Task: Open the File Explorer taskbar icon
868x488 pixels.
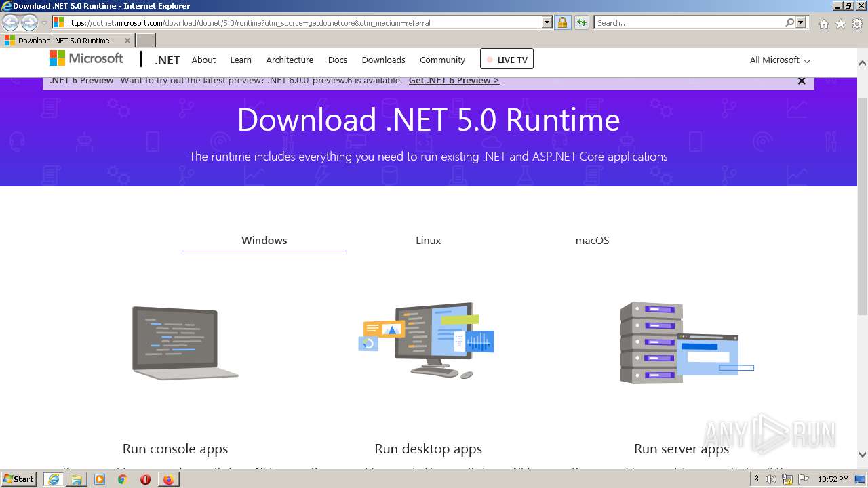Action: [x=77, y=479]
